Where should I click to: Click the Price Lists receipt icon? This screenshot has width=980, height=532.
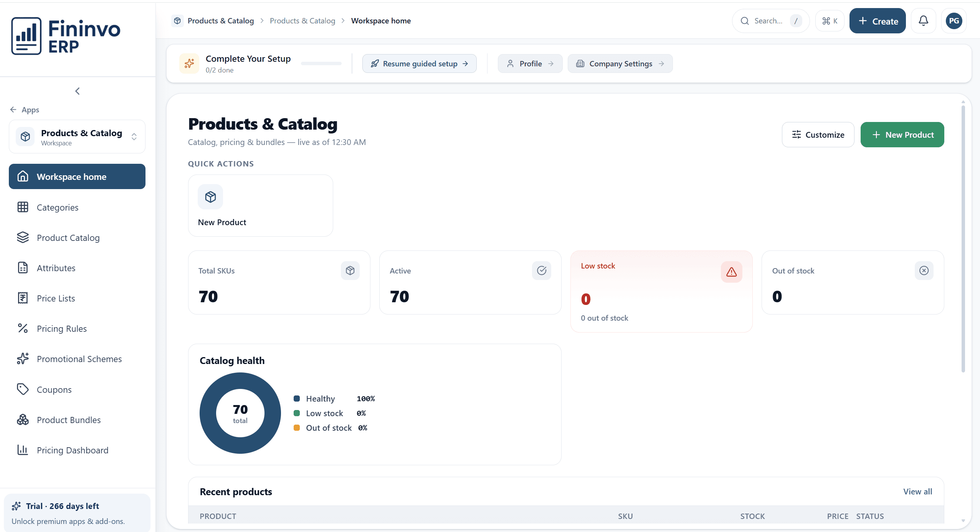click(23, 298)
